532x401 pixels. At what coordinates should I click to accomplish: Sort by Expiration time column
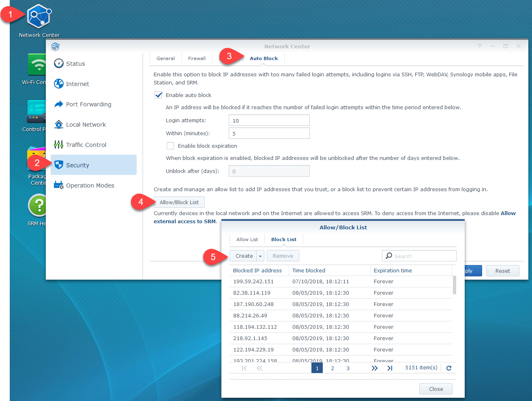pyautogui.click(x=411, y=270)
